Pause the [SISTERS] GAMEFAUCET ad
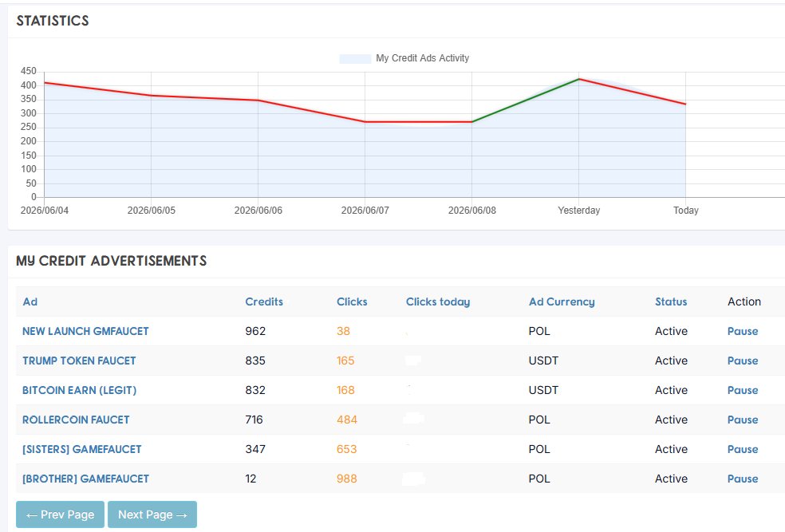The image size is (785, 532). pos(743,449)
